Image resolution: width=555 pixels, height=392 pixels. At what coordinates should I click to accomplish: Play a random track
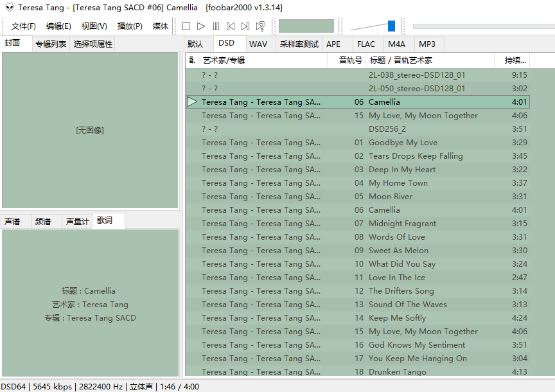[261, 26]
